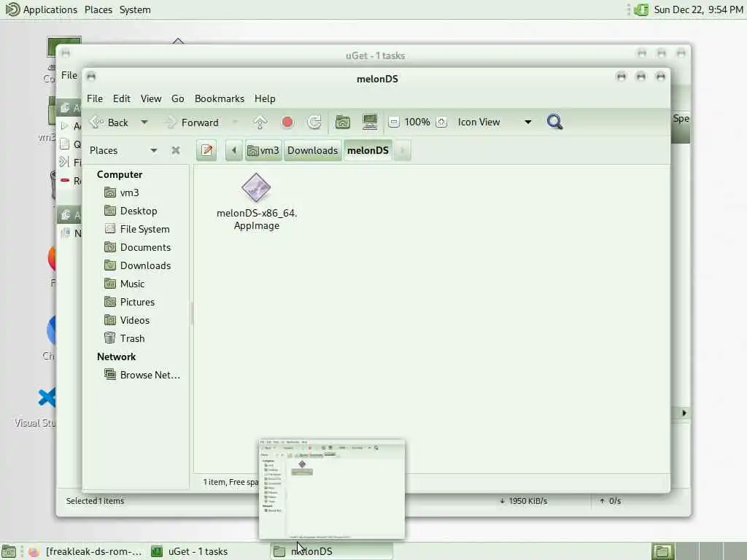The width and height of the screenshot is (747, 560).
Task: Open the Help menu
Action: pyautogui.click(x=264, y=98)
